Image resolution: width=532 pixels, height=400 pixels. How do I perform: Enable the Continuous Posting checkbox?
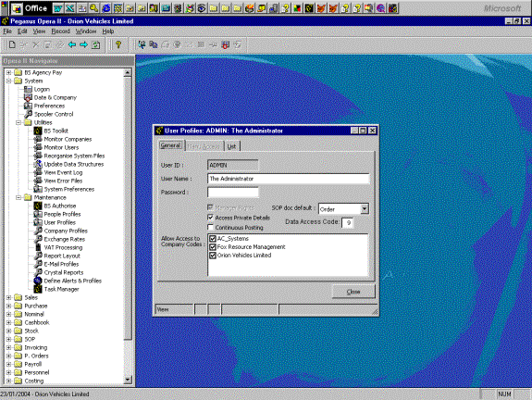(210, 227)
